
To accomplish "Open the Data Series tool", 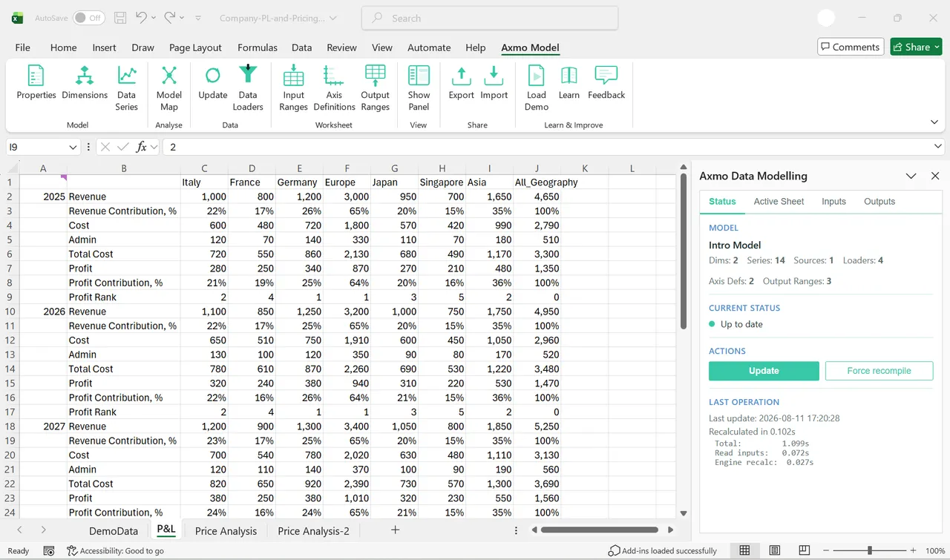I will click(127, 88).
